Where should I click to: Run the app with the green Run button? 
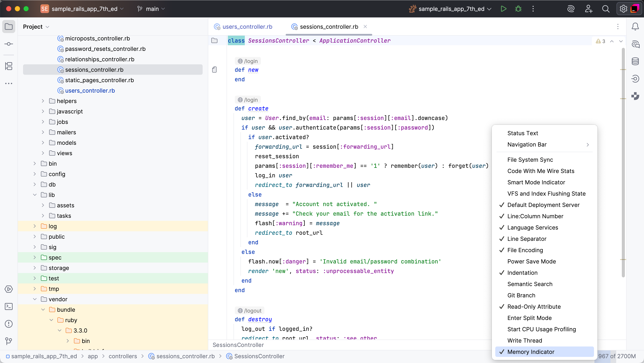pyautogui.click(x=503, y=9)
